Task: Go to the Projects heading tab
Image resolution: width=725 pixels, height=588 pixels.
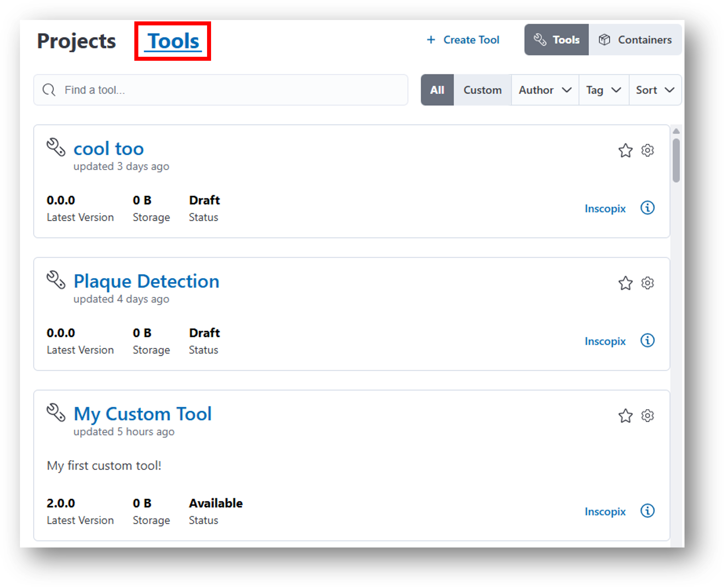Action: tap(76, 41)
